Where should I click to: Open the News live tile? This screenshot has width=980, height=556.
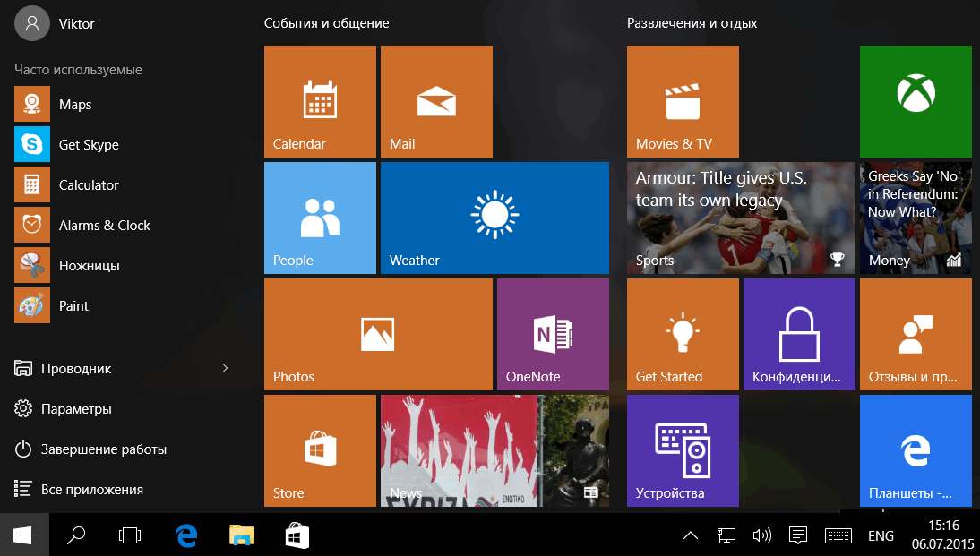[x=494, y=450]
